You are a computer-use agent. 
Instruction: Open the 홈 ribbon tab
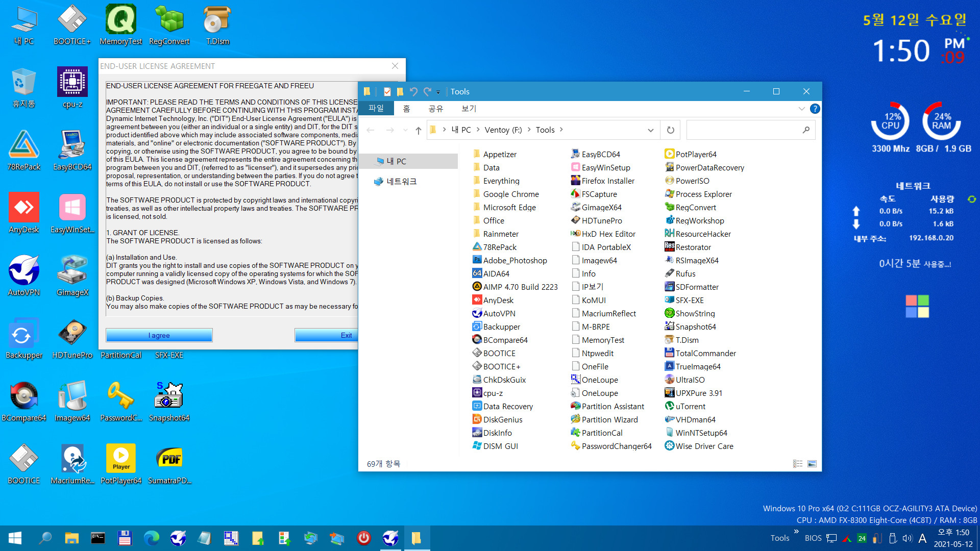pos(406,109)
